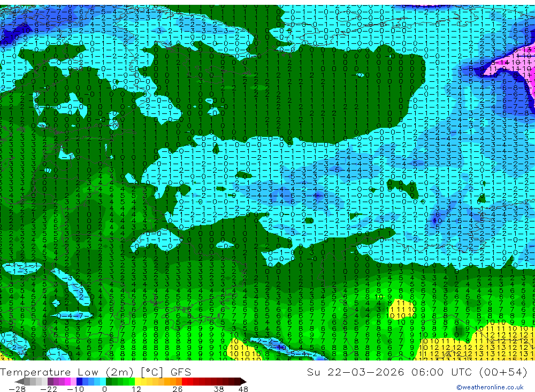This screenshot has width=535, height=392.
Task: Pick the bright yellow swatch above 12
Action: (138, 382)
